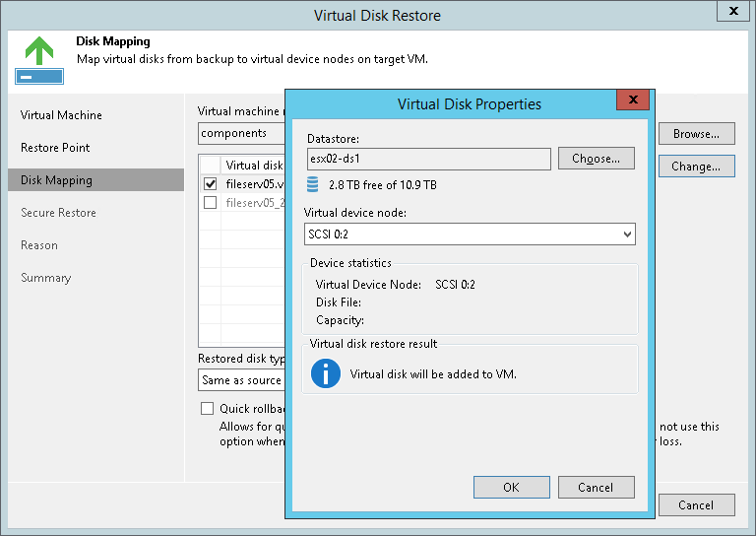This screenshot has width=756, height=536.
Task: Check the fileserv05_2 disk checkbox
Action: 210,203
